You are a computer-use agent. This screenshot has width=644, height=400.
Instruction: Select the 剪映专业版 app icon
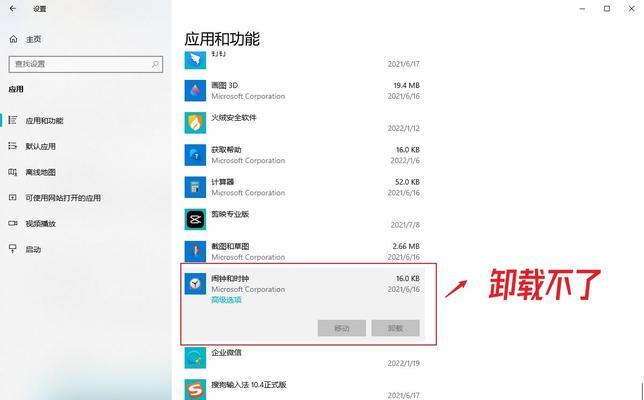[195, 219]
